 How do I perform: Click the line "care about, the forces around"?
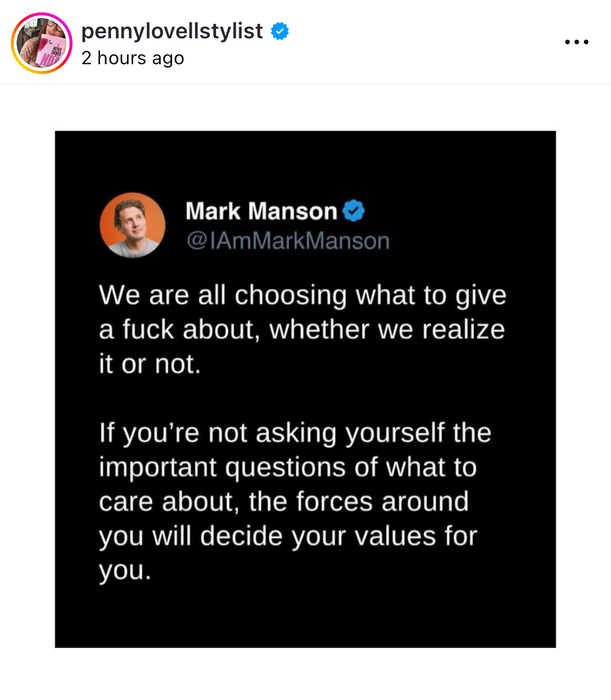point(284,502)
